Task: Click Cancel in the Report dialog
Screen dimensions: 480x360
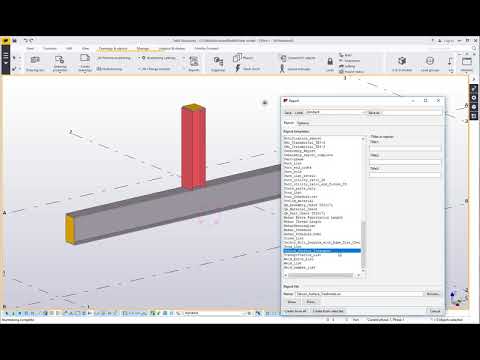Action: pyautogui.click(x=435, y=311)
